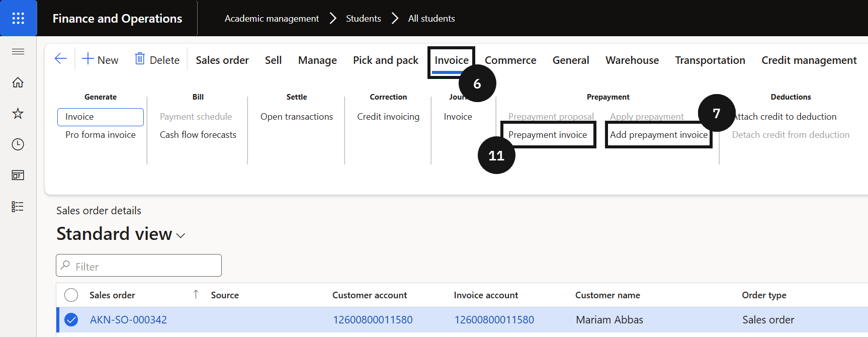Screen dimensions: 868x337
Task: Click Attach credit to deduction
Action: 786,117
